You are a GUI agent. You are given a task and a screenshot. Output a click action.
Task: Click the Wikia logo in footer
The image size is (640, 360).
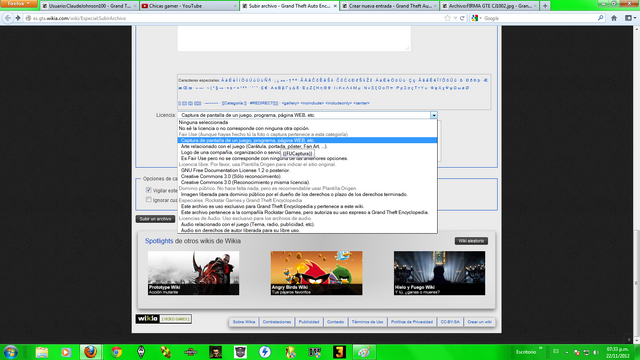coord(147,319)
